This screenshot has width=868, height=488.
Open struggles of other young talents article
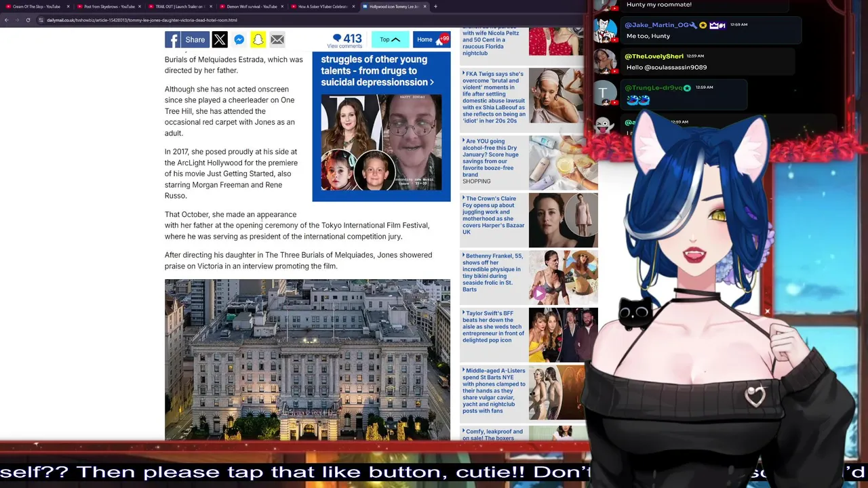pos(378,70)
